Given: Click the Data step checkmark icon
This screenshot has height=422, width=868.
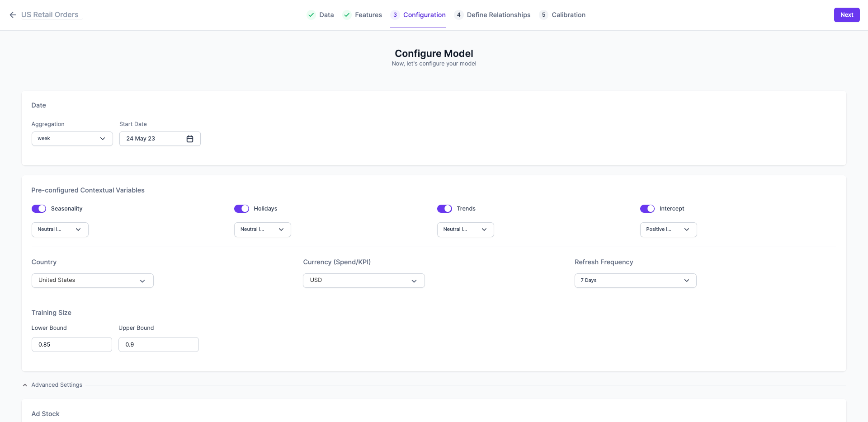Looking at the screenshot, I should (311, 15).
